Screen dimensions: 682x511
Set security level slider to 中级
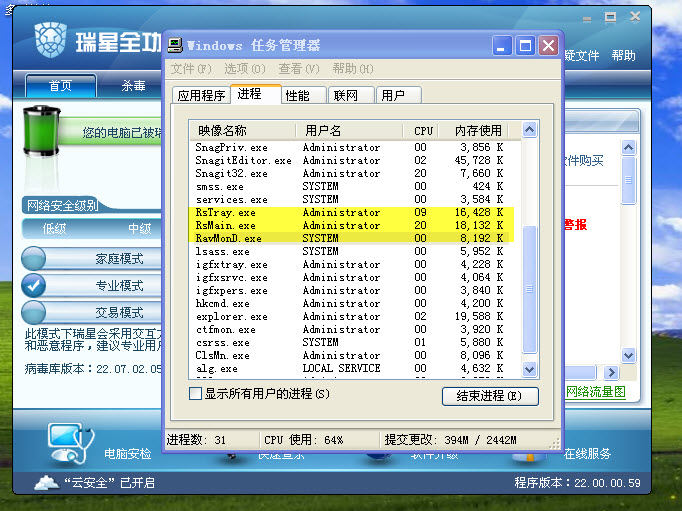pyautogui.click(x=140, y=228)
